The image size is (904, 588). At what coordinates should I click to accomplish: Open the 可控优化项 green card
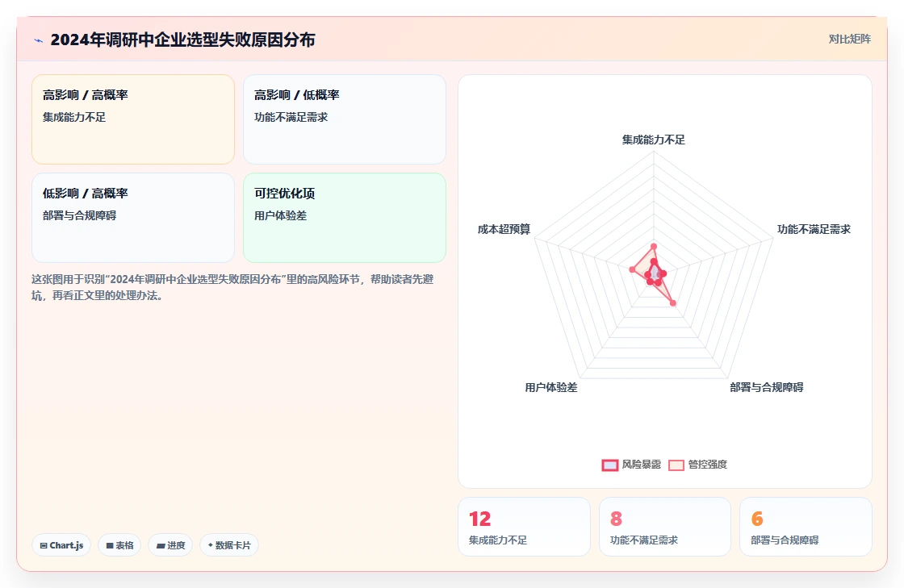pos(345,218)
